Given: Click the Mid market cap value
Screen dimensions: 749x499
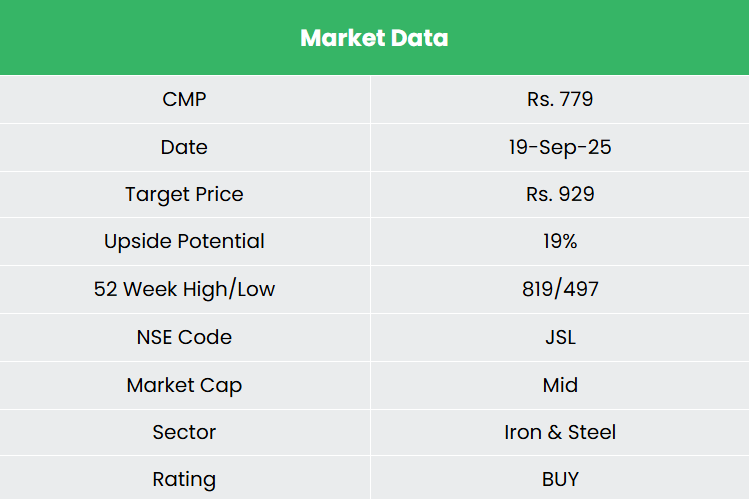Looking at the screenshot, I should [560, 385].
